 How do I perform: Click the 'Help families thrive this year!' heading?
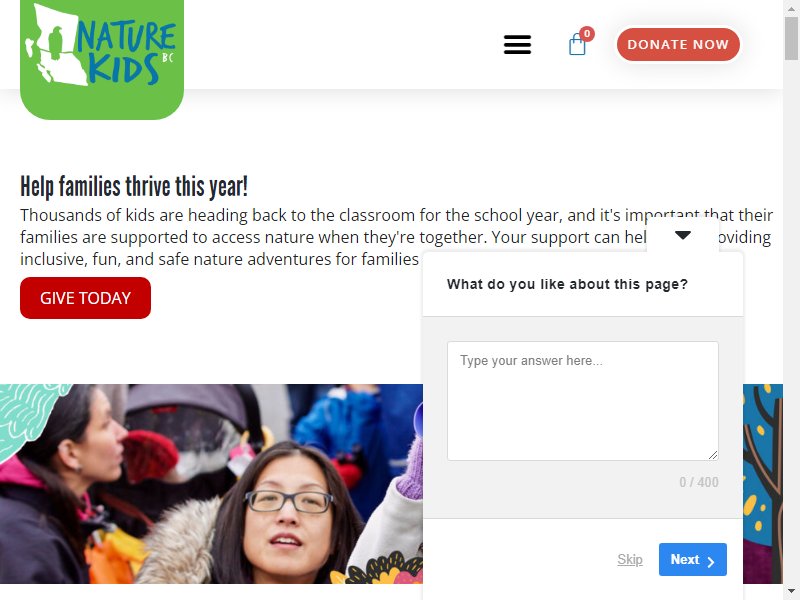click(x=134, y=186)
